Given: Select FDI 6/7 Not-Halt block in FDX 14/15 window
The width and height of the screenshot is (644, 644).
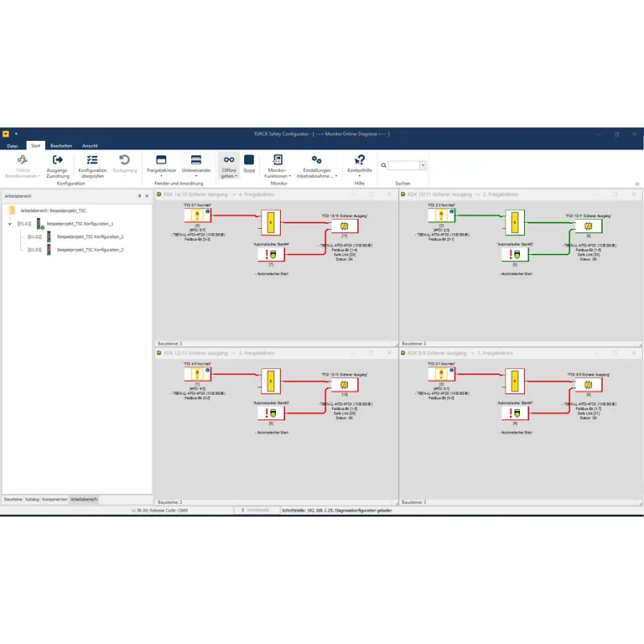Looking at the screenshot, I should [x=197, y=216].
